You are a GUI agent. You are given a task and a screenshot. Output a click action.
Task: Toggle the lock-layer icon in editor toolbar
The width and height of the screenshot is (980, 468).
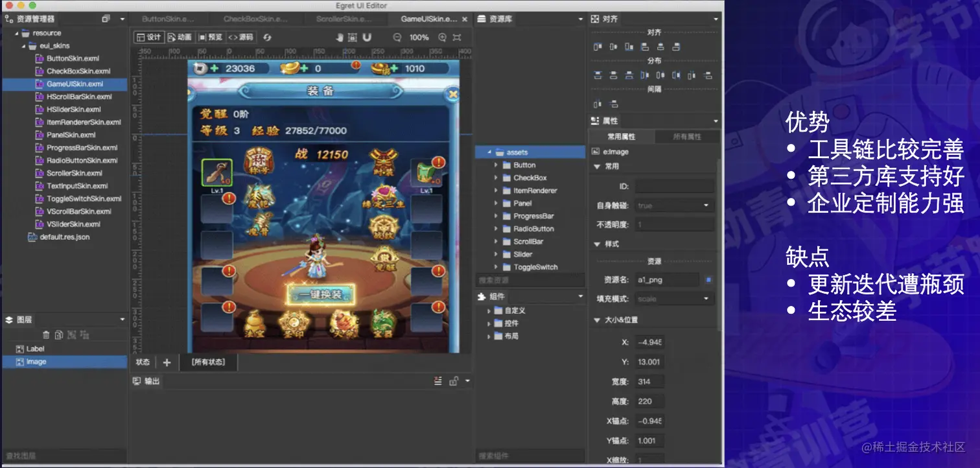coord(353,38)
